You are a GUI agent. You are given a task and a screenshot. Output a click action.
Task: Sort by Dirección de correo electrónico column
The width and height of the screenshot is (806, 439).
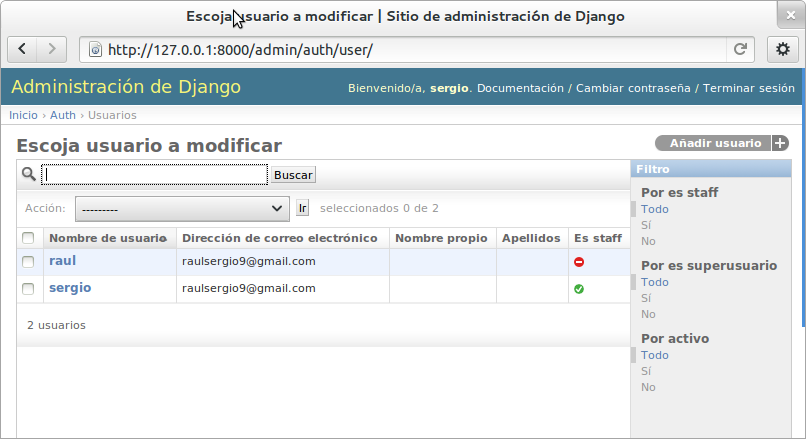coord(280,239)
